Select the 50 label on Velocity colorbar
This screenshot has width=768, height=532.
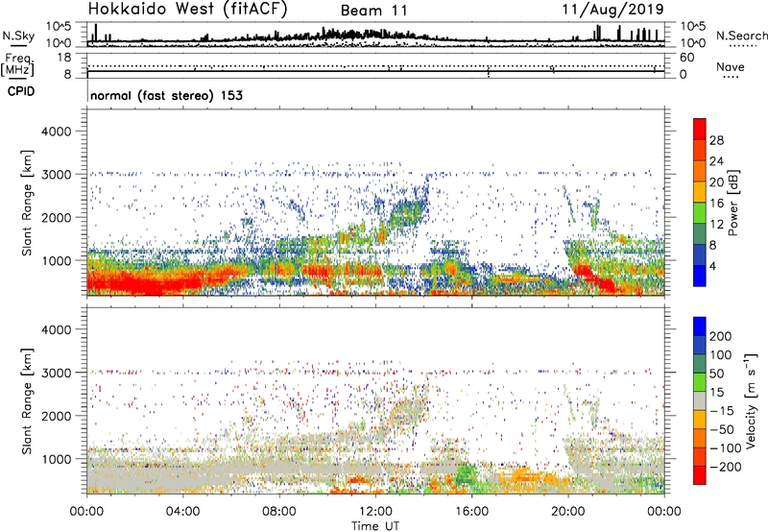[x=716, y=374]
